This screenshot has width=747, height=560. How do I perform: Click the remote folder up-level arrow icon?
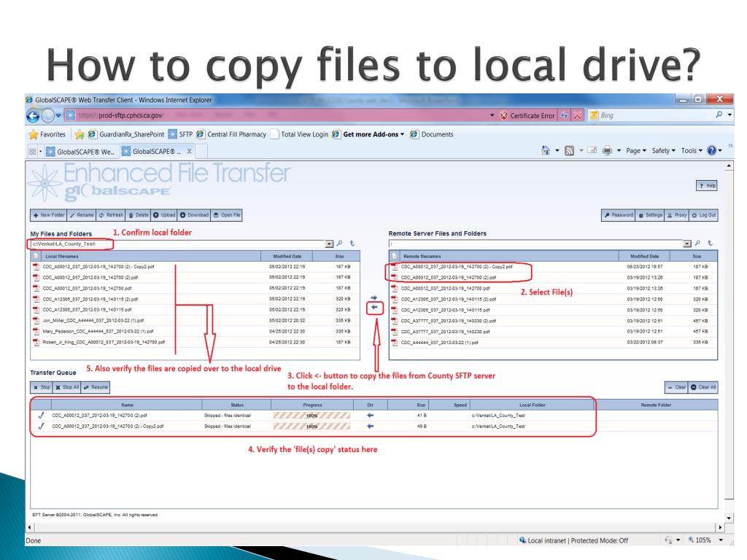[710, 244]
